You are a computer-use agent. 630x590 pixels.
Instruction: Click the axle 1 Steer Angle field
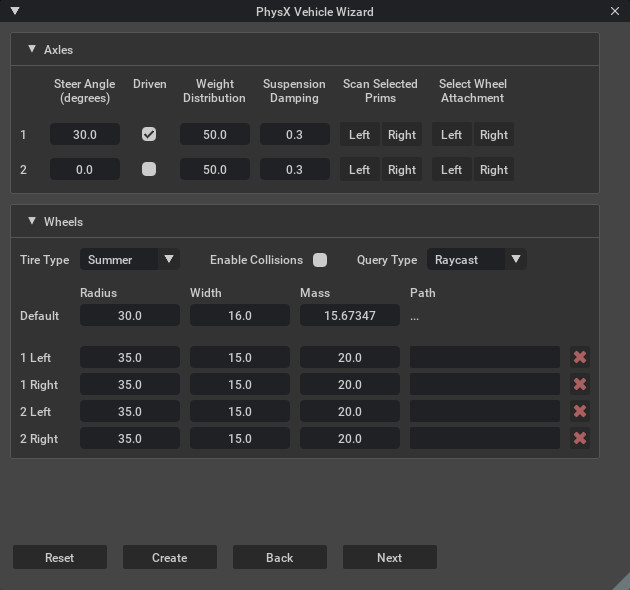84,135
